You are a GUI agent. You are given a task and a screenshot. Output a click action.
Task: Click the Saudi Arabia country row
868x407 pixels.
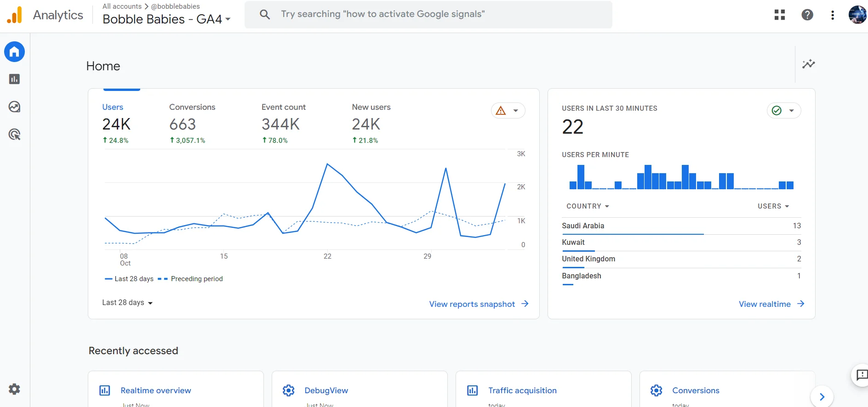pos(681,226)
